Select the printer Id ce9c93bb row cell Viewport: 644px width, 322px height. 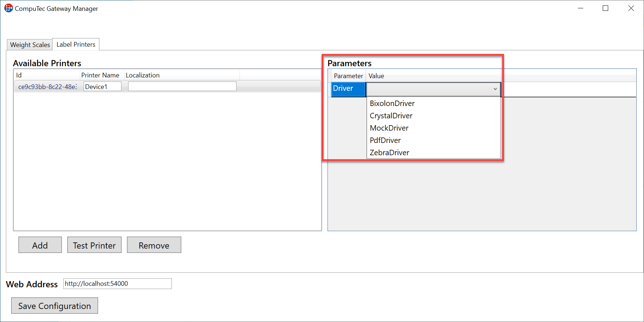tap(47, 87)
